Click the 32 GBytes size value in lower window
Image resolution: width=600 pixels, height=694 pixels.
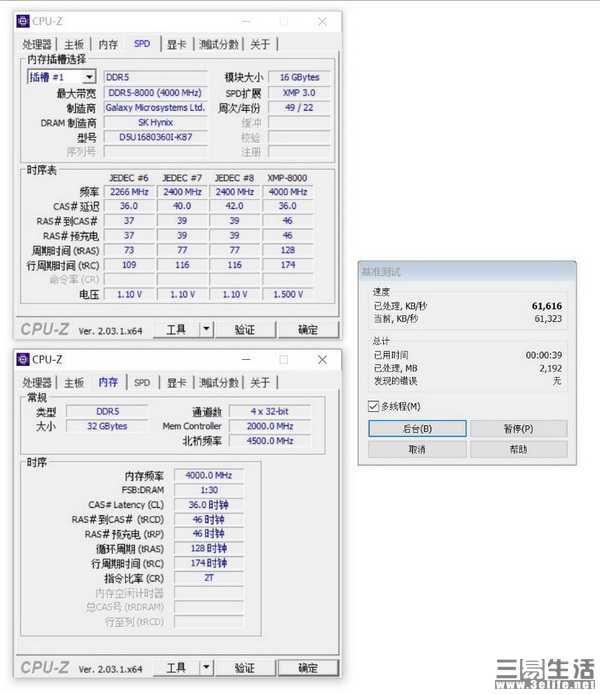click(107, 426)
